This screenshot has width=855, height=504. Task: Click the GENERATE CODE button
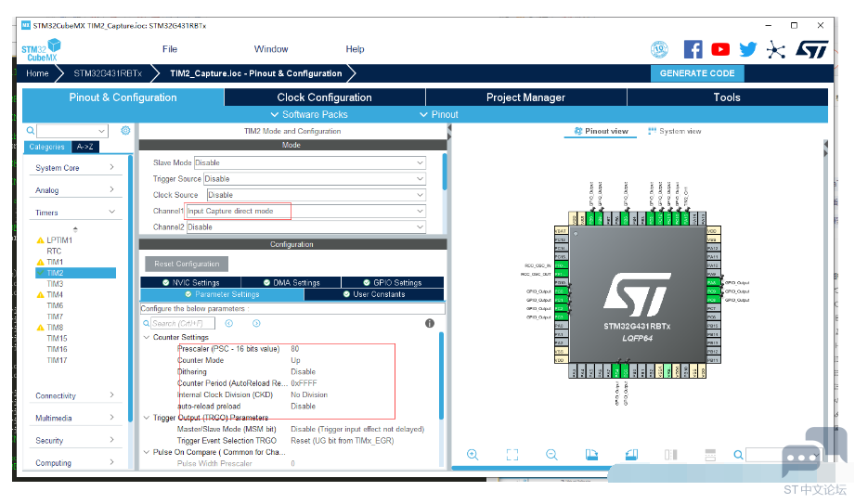(x=697, y=73)
